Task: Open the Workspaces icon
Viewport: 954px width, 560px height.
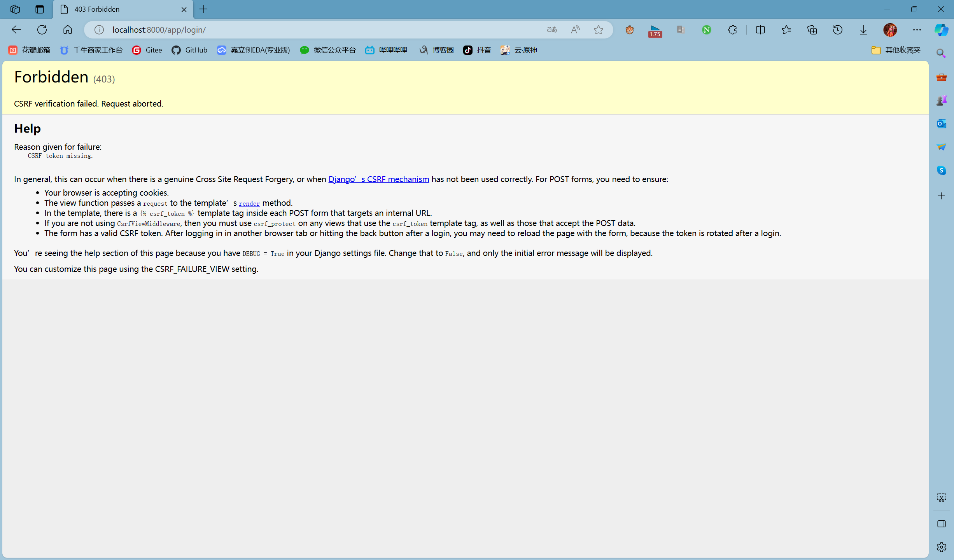Action: 15,9
